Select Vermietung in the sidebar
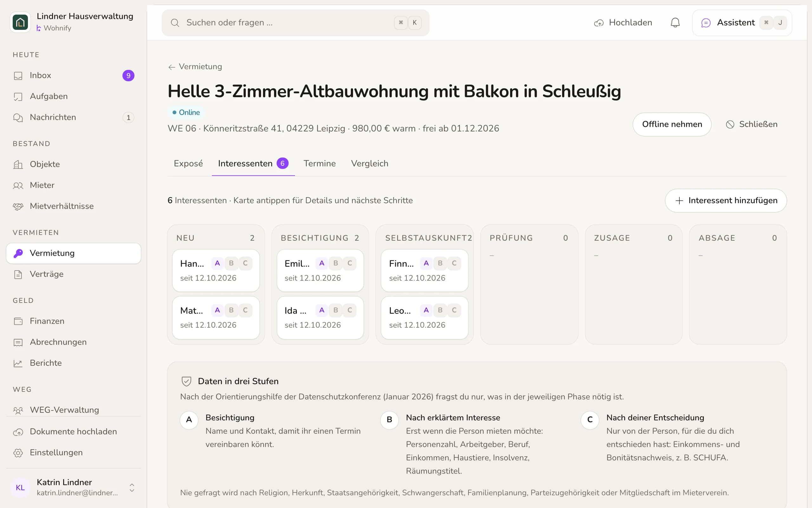812x508 pixels. [74, 253]
